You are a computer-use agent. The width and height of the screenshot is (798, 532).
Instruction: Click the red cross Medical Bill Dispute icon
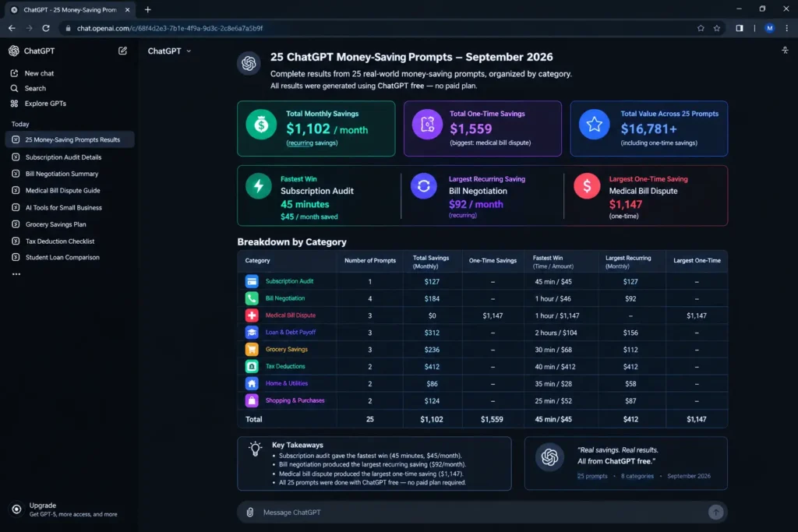click(252, 315)
